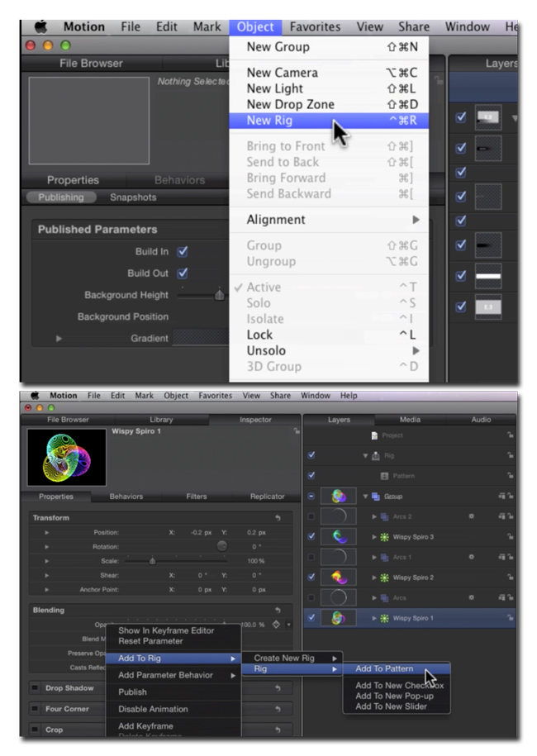
Task: Click Wispy Spiro 3 replicator icon
Action: (x=384, y=536)
